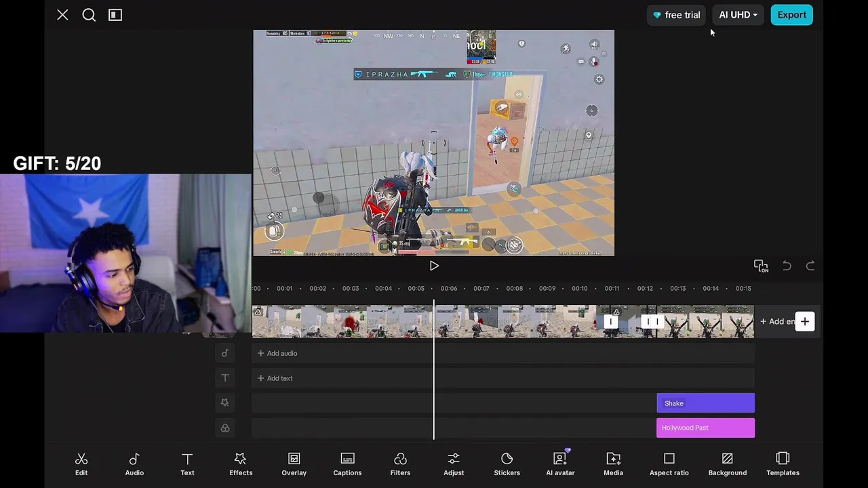Click the first transition marker between clips
The height and width of the screenshot is (488, 868).
pos(611,321)
